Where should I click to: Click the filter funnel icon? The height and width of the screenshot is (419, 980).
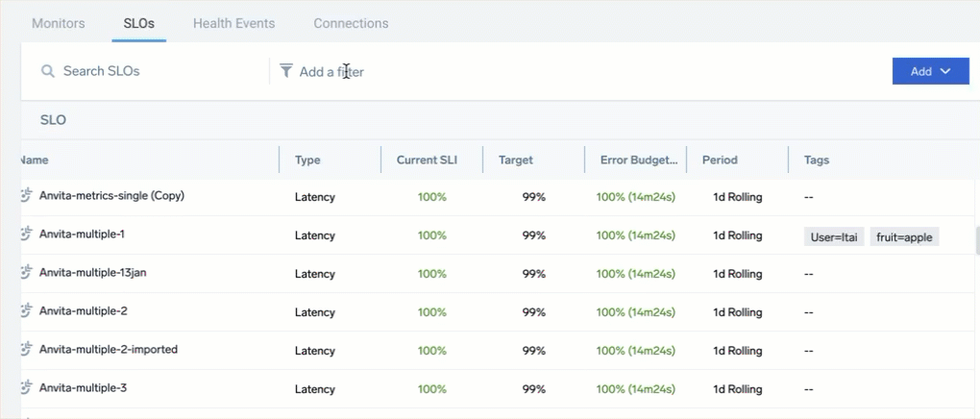pyautogui.click(x=286, y=71)
